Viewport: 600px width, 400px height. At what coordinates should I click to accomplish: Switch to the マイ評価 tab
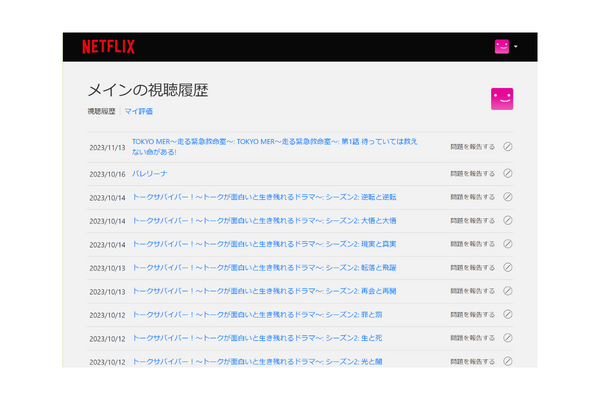click(139, 111)
